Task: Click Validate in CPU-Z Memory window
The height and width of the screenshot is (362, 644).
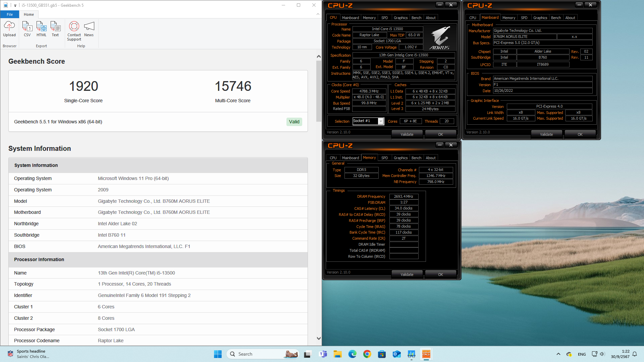Action: coord(407,275)
